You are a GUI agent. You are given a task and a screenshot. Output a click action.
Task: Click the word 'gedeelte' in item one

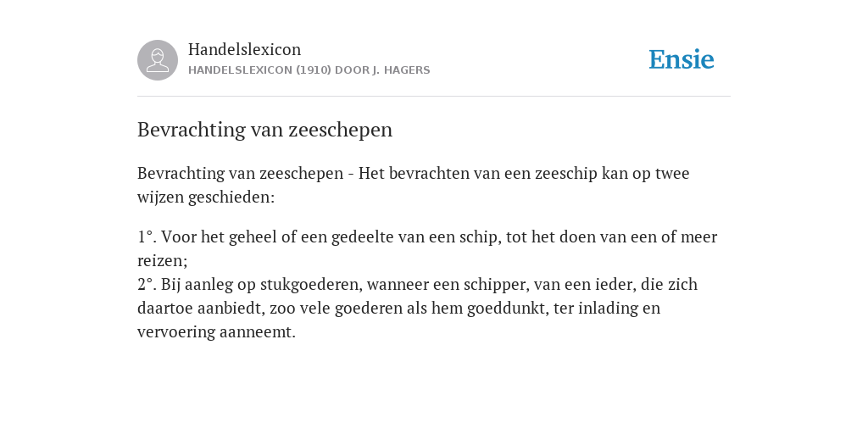[362, 237]
